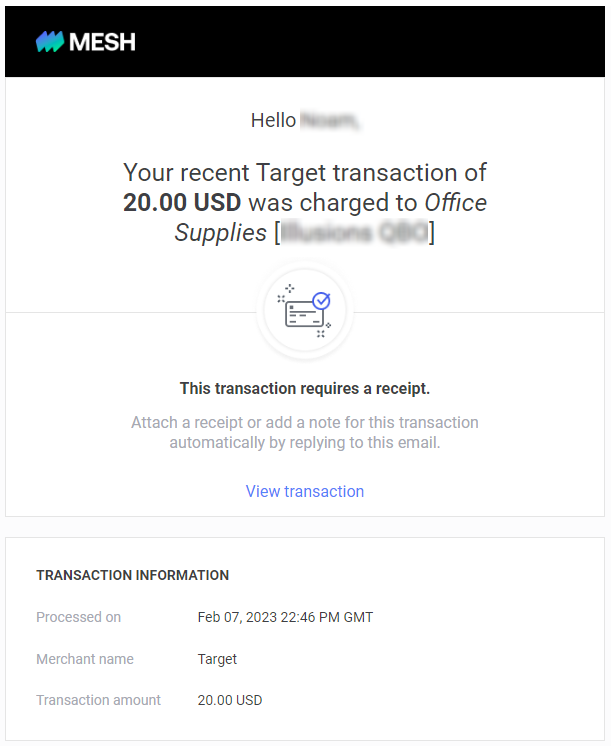Click the 'Attach a receipt or add a note' paragraph
The width and height of the screenshot is (611, 746).
[305, 432]
